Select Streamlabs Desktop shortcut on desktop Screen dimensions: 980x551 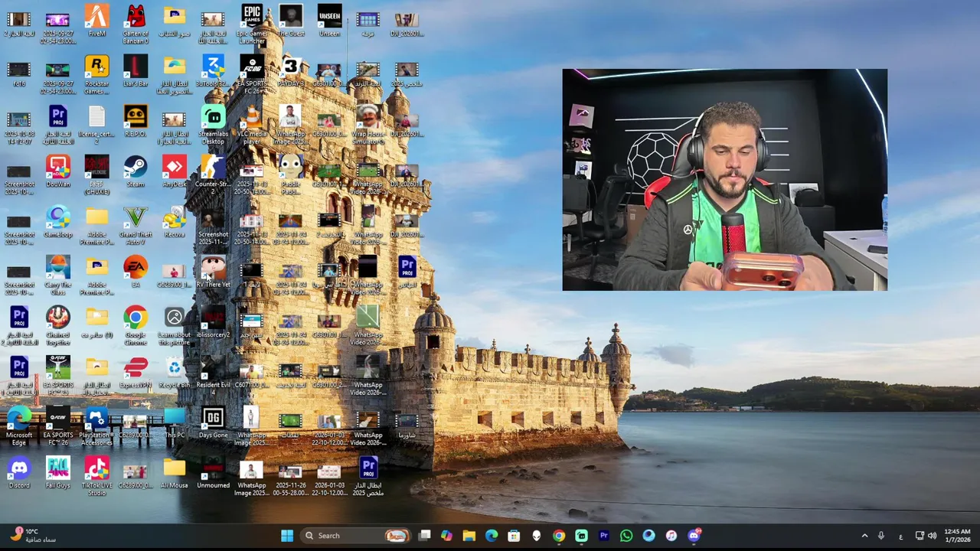tap(213, 125)
